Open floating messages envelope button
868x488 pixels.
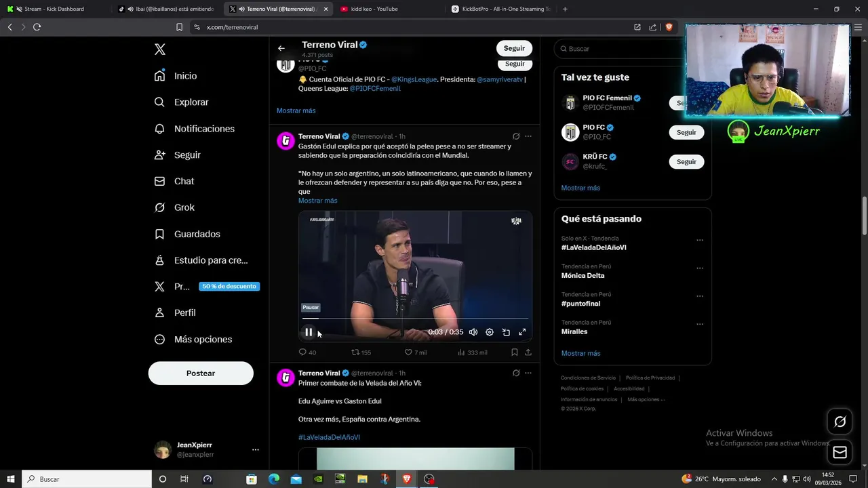point(840,452)
